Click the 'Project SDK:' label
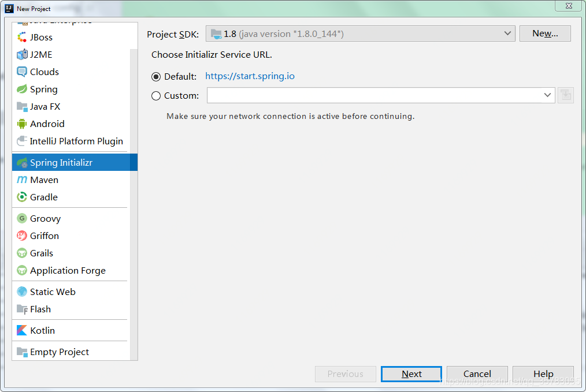The width and height of the screenshot is (586, 392). coord(173,34)
